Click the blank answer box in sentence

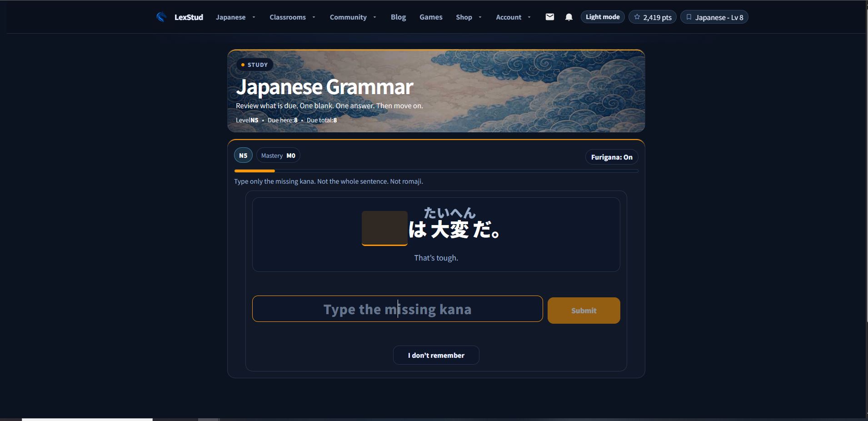tap(384, 228)
